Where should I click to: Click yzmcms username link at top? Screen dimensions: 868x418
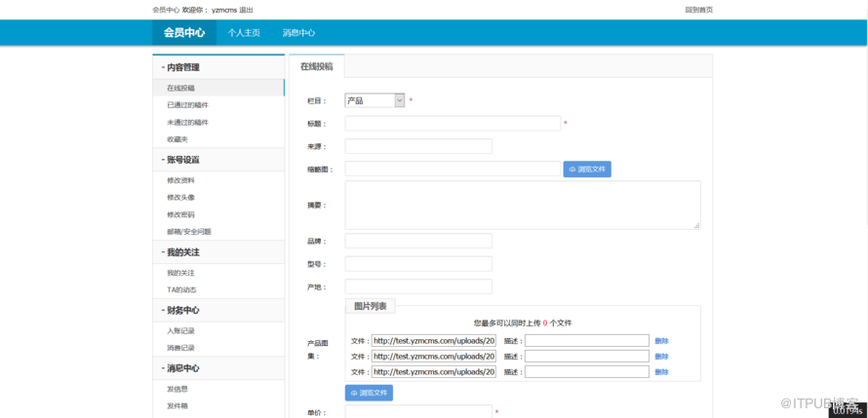[223, 10]
